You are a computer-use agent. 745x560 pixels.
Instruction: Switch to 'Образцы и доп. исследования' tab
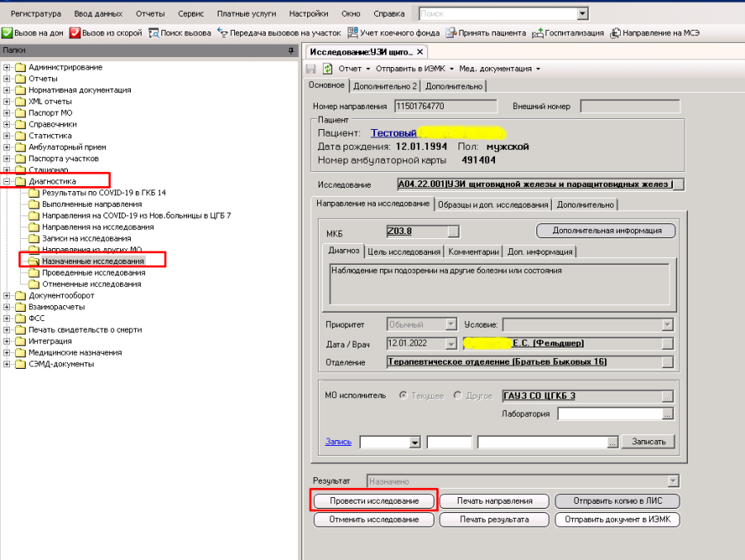tap(493, 204)
